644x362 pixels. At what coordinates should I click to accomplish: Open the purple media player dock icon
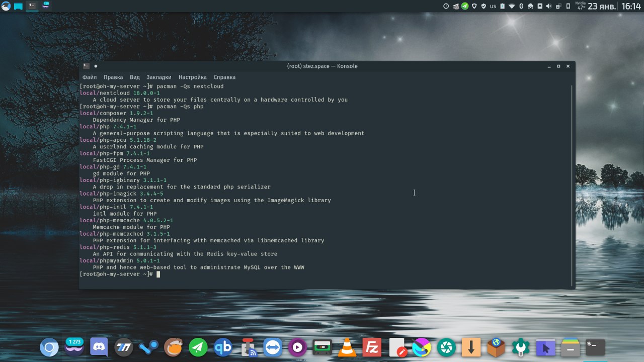[297, 347]
